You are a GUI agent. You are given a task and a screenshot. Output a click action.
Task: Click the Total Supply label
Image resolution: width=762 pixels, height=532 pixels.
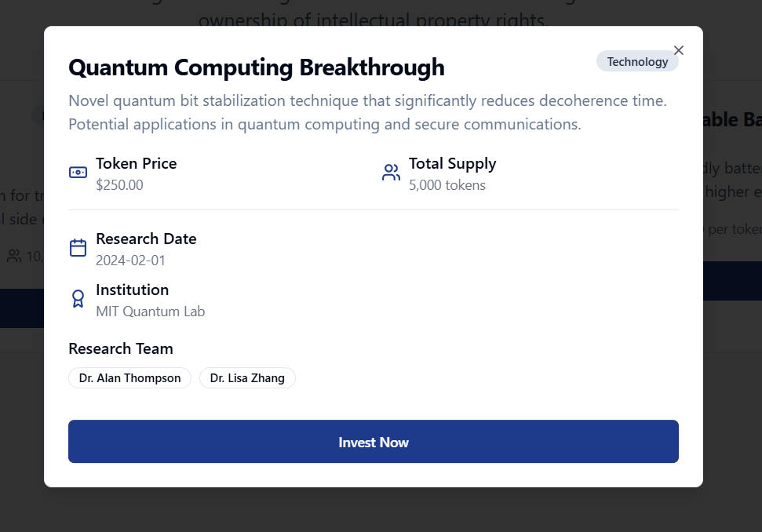click(452, 163)
